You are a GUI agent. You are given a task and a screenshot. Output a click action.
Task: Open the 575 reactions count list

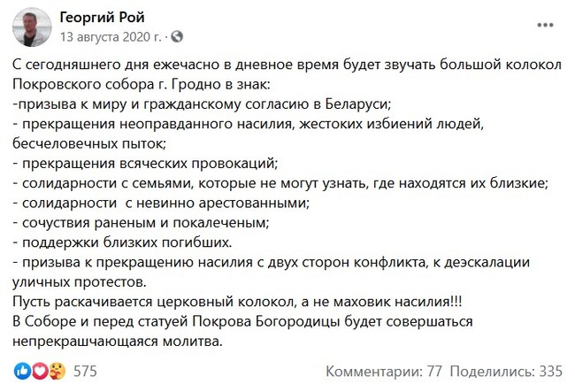pyautogui.click(x=85, y=369)
